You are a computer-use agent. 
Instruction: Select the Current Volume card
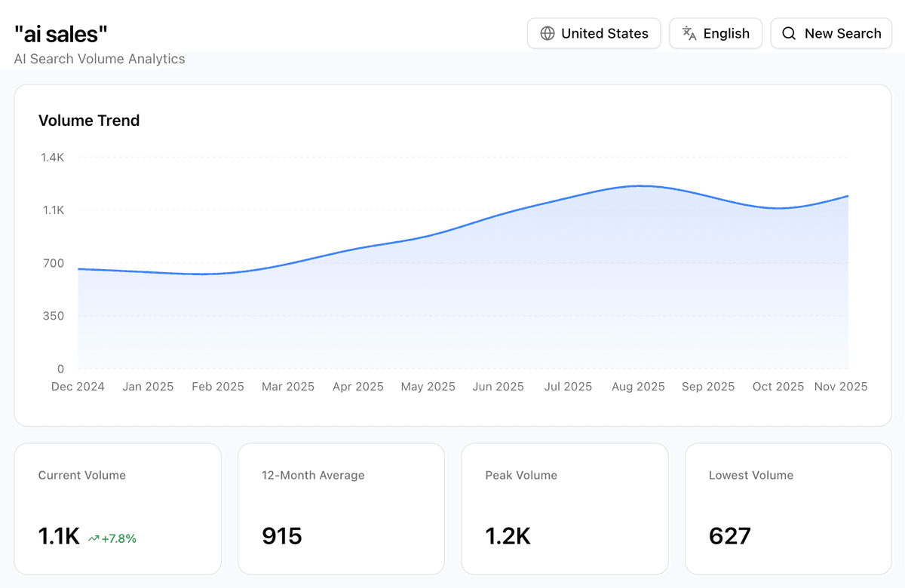click(x=118, y=508)
